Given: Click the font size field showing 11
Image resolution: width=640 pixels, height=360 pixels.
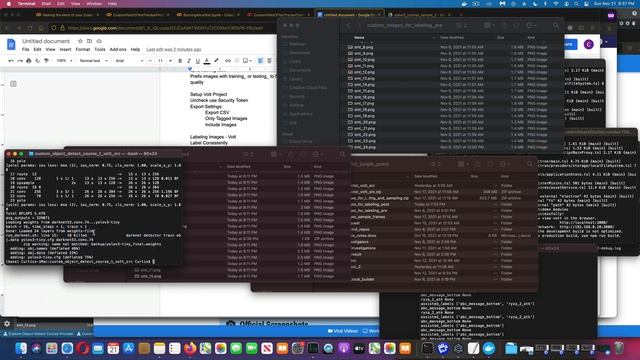Looking at the screenshot, I should tap(160, 61).
